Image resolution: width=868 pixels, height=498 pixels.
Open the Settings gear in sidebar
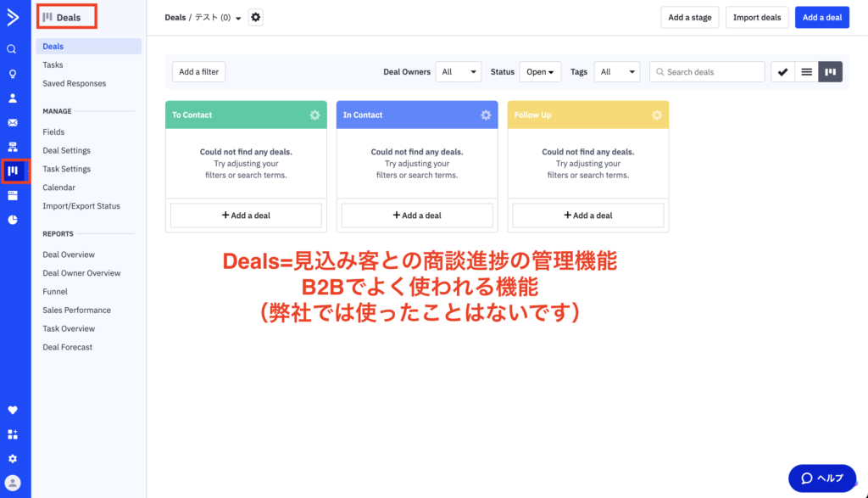(x=12, y=459)
